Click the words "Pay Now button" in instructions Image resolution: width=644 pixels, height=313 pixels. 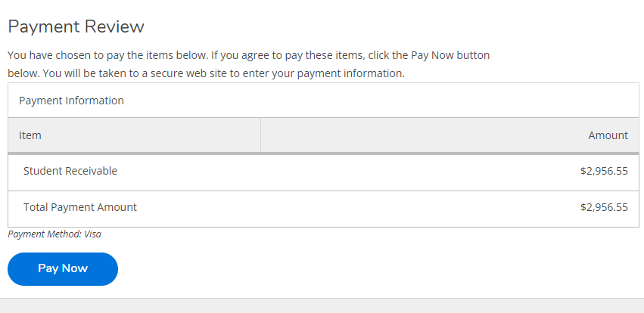click(450, 55)
